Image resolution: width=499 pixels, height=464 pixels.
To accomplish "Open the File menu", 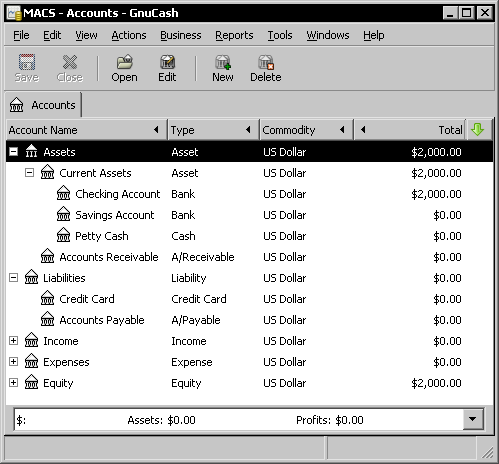I will click(21, 35).
